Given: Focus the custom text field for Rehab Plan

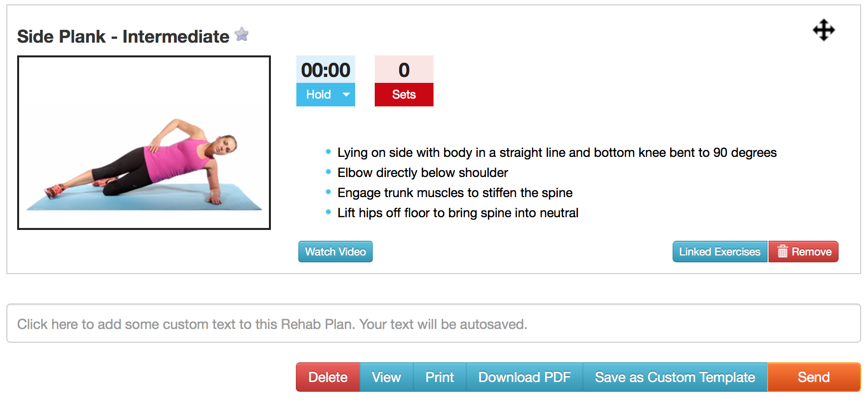Looking at the screenshot, I should pyautogui.click(x=433, y=324).
